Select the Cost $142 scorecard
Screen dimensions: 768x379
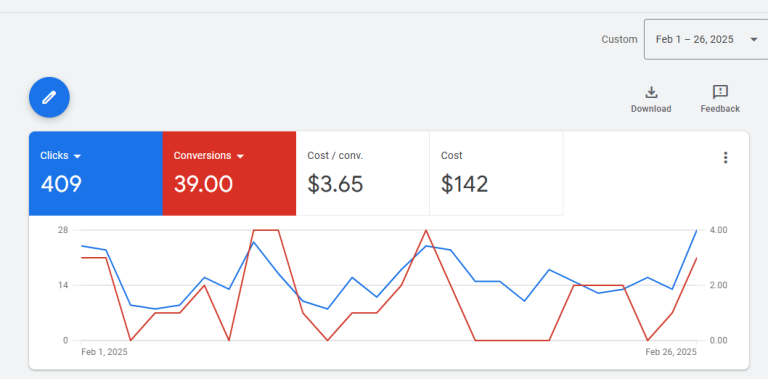[496, 173]
